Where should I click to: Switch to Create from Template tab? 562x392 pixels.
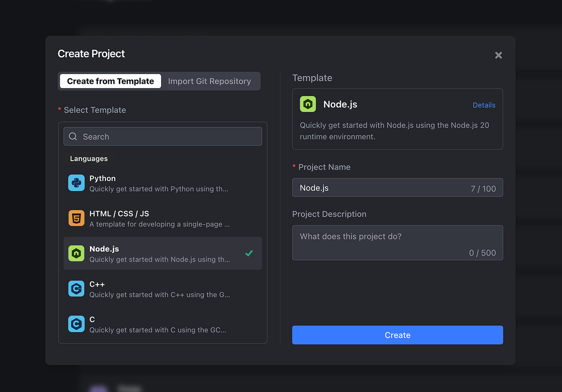pos(111,81)
